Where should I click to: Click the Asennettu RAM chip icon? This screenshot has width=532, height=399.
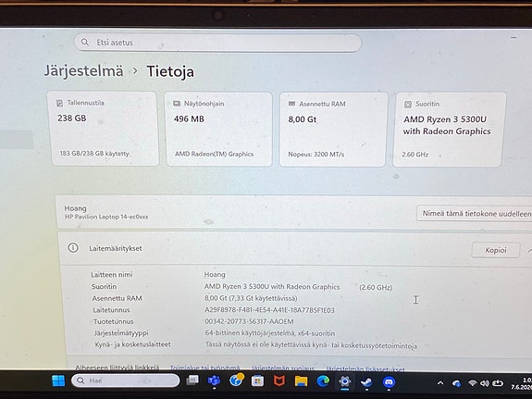291,104
